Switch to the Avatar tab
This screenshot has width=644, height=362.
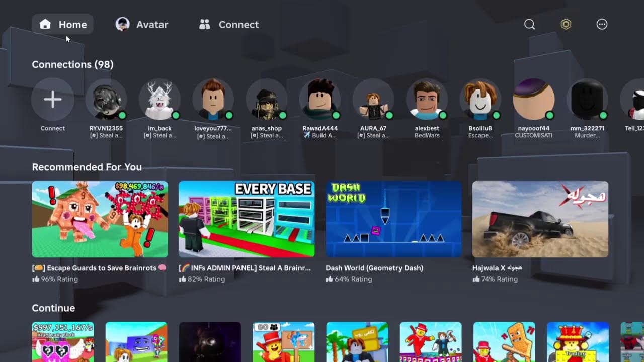click(x=141, y=24)
